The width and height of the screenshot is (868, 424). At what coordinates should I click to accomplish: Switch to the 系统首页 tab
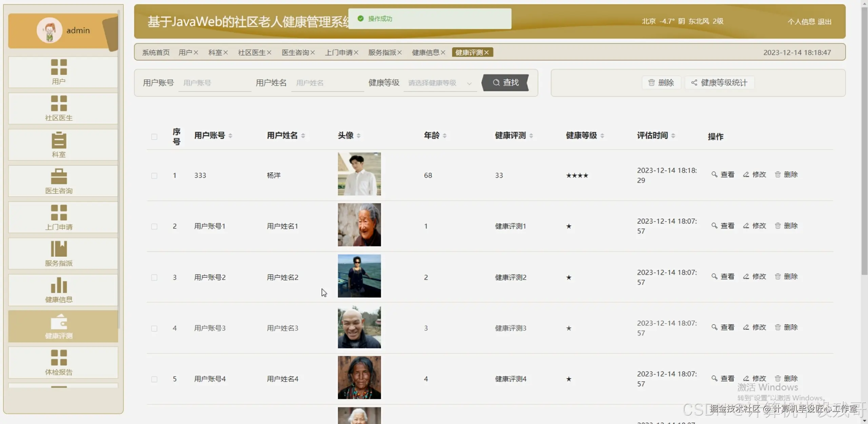[156, 53]
